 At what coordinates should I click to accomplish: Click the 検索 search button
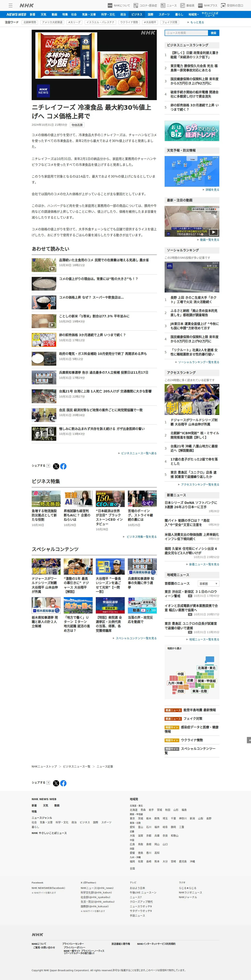pyautogui.click(x=213, y=33)
